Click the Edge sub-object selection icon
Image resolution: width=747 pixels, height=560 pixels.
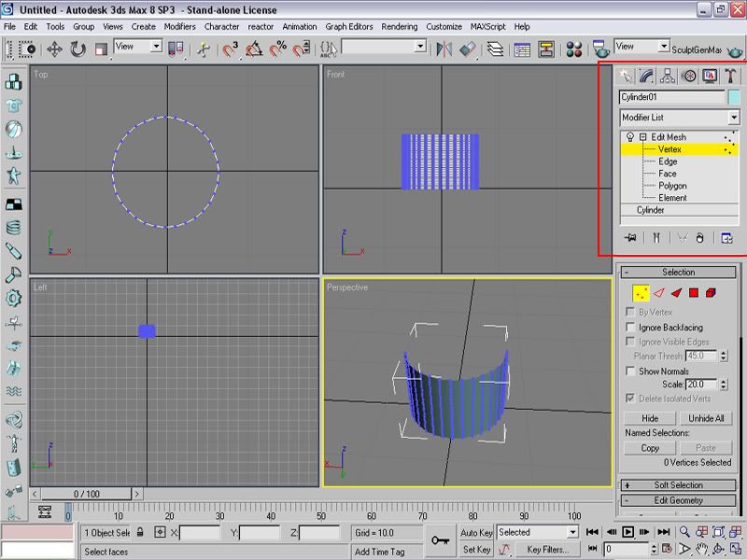tap(657, 293)
